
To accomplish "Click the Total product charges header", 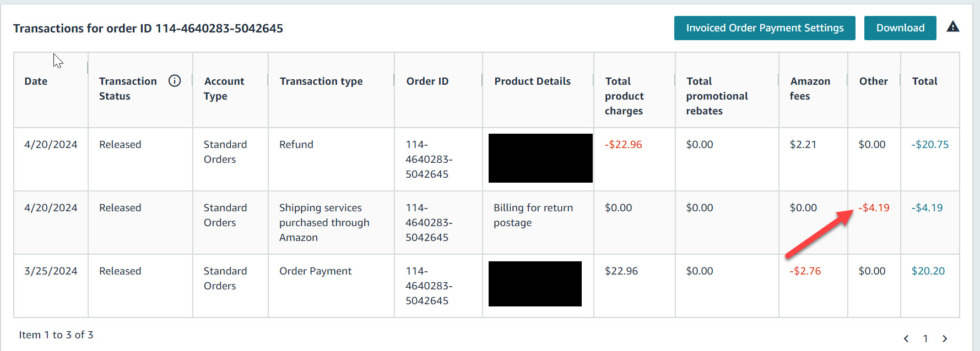I will (x=624, y=96).
